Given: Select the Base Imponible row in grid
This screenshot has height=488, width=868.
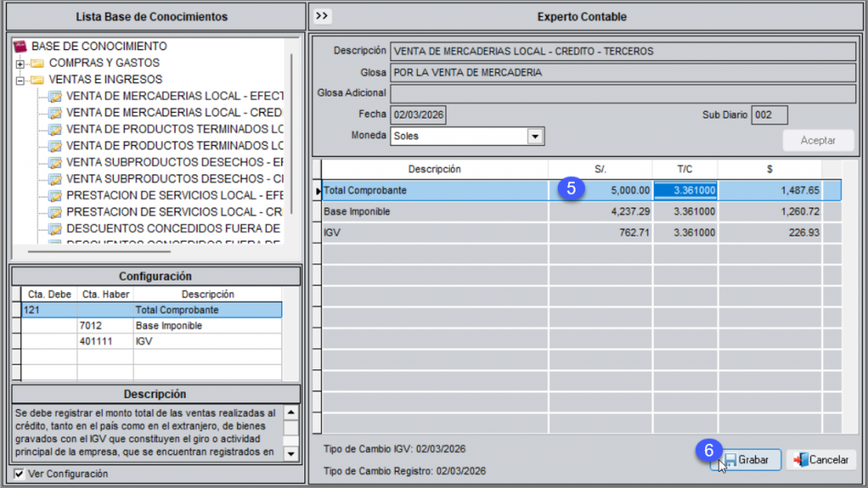Looking at the screenshot, I should (x=581, y=211).
